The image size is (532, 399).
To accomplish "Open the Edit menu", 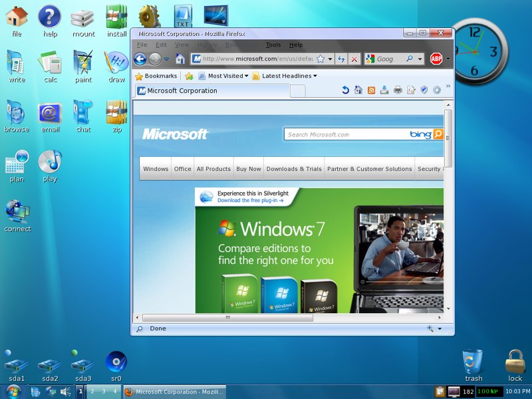I will pyautogui.click(x=161, y=45).
